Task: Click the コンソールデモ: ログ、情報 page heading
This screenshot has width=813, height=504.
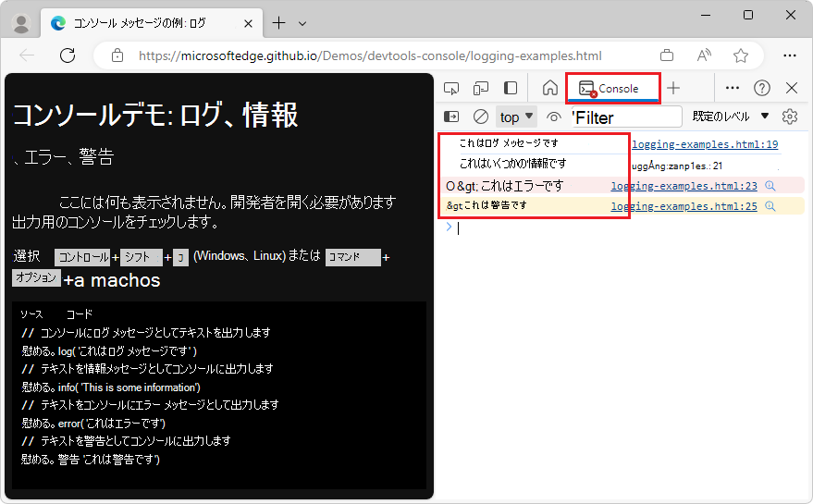Action: (154, 115)
